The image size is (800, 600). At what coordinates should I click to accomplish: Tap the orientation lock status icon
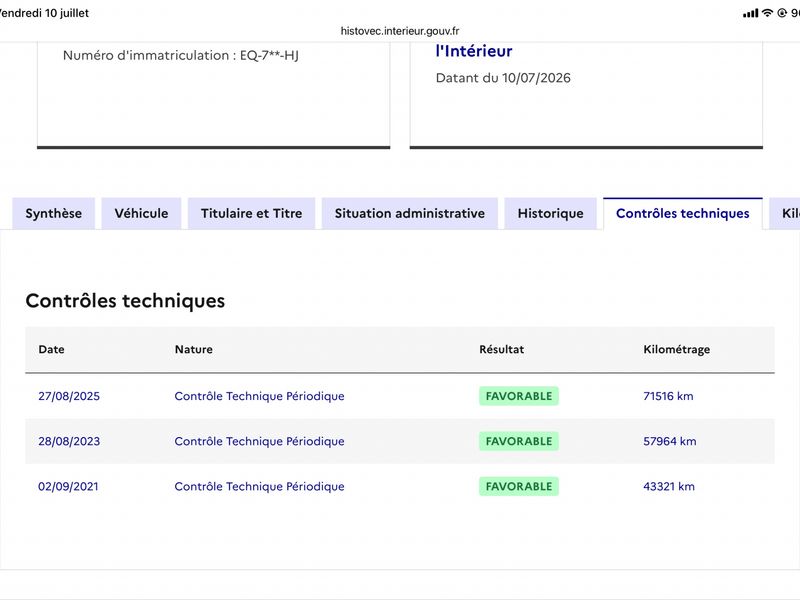[782, 13]
